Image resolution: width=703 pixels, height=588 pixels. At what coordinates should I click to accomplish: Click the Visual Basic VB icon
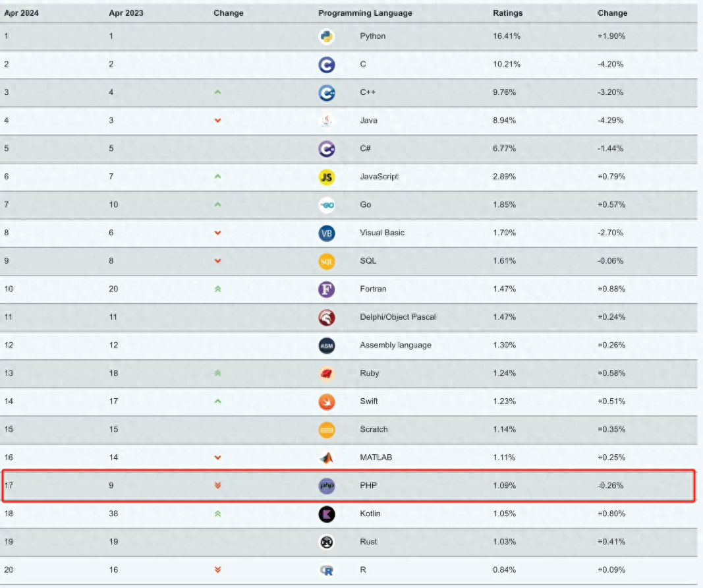326,233
